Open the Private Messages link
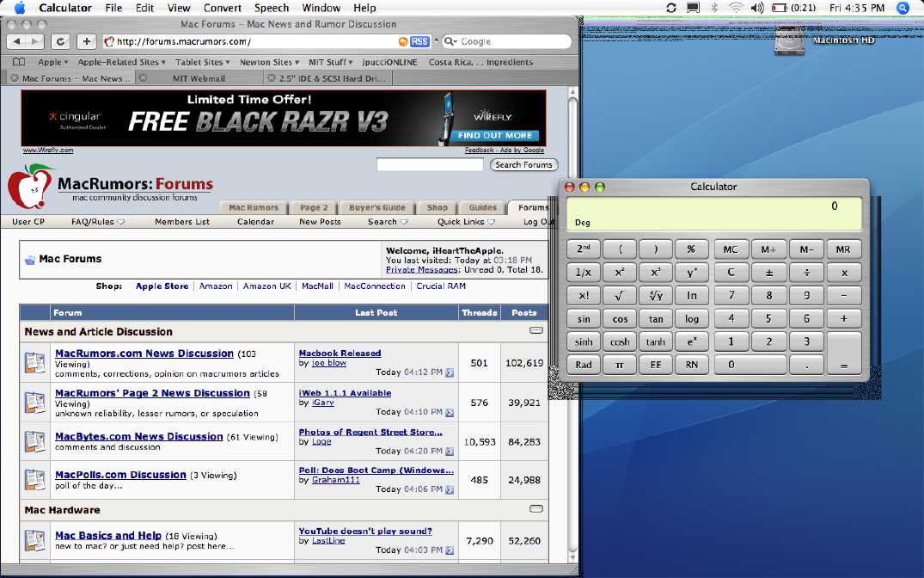Viewport: 924px width, 578px height. click(421, 269)
